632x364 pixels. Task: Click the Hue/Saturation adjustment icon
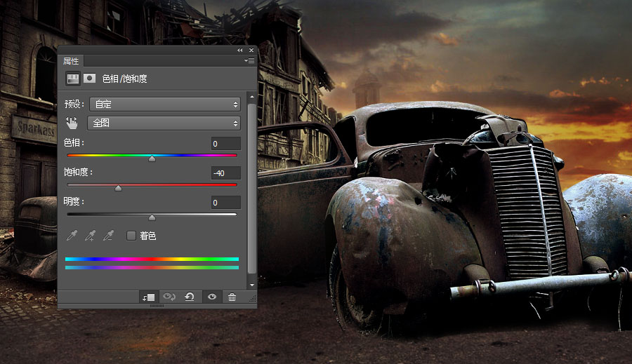pos(72,79)
